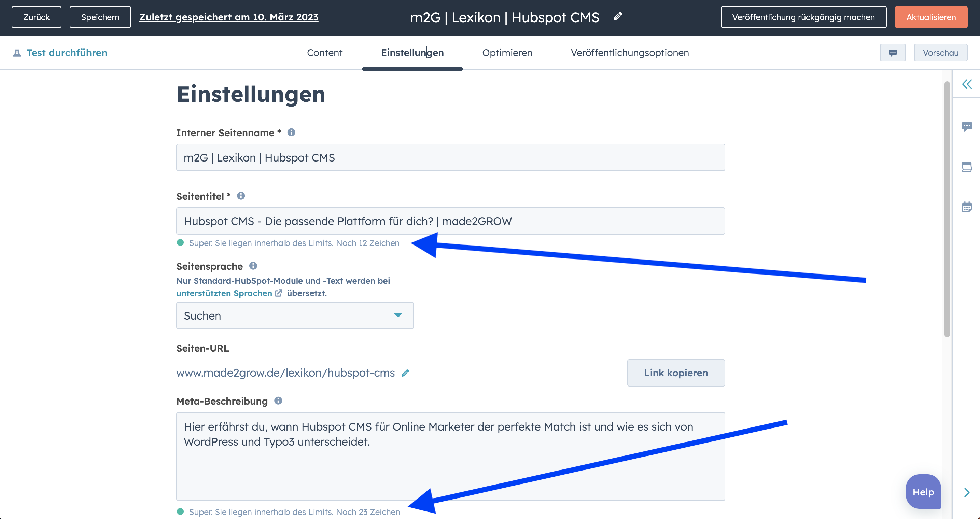Open the calendar icon in right sidebar
The width and height of the screenshot is (980, 519).
pyautogui.click(x=967, y=207)
